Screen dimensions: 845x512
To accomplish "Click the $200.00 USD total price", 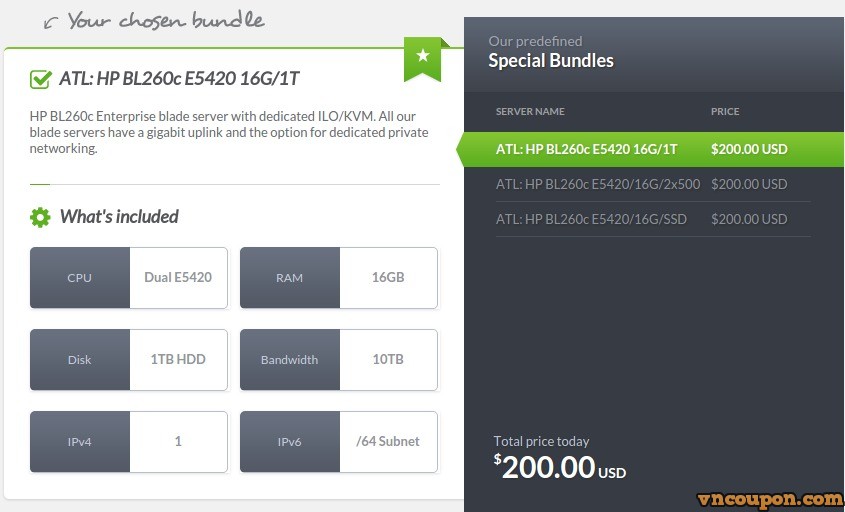I will coord(560,467).
